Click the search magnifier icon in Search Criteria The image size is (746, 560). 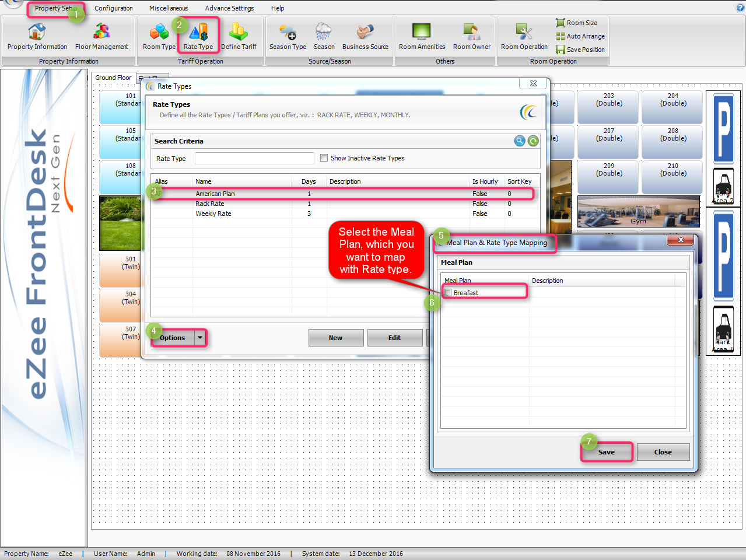click(519, 141)
